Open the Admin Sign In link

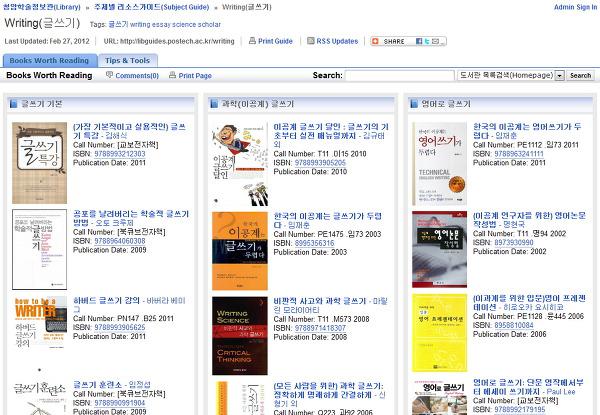575,7
